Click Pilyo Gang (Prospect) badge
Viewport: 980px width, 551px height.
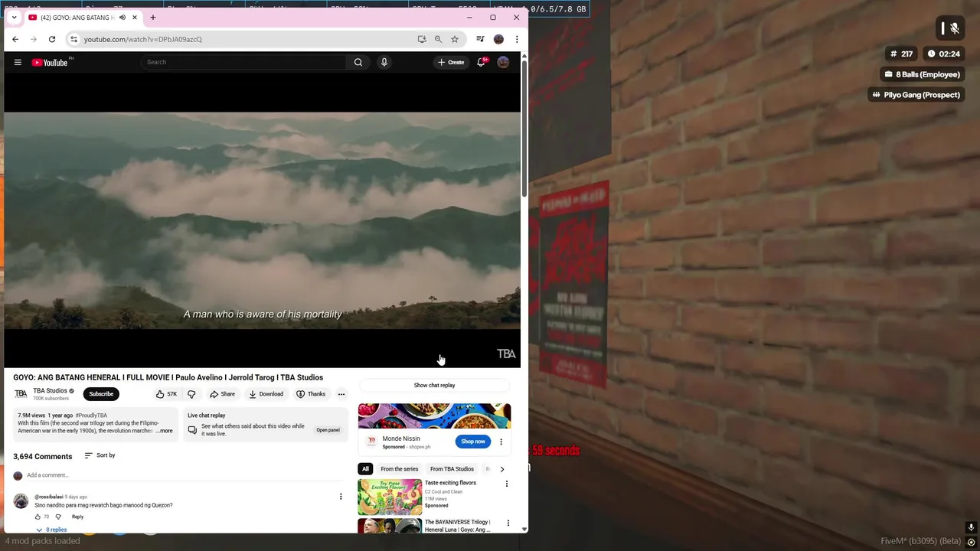916,95
